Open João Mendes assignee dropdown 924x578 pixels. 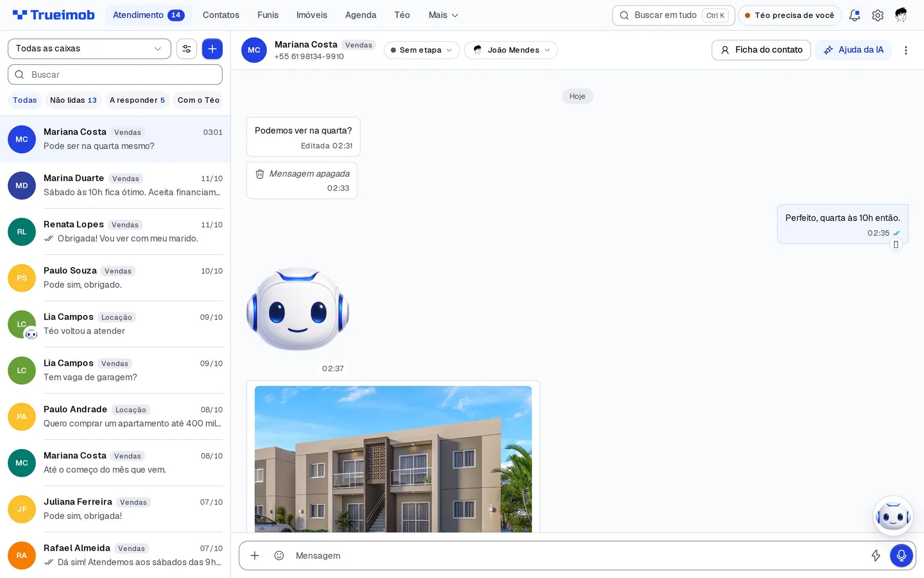point(511,50)
